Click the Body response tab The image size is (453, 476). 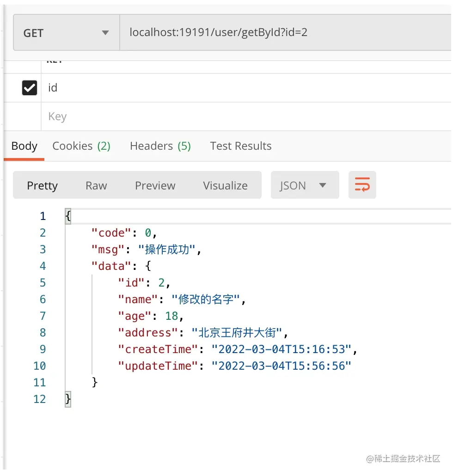pyautogui.click(x=24, y=146)
